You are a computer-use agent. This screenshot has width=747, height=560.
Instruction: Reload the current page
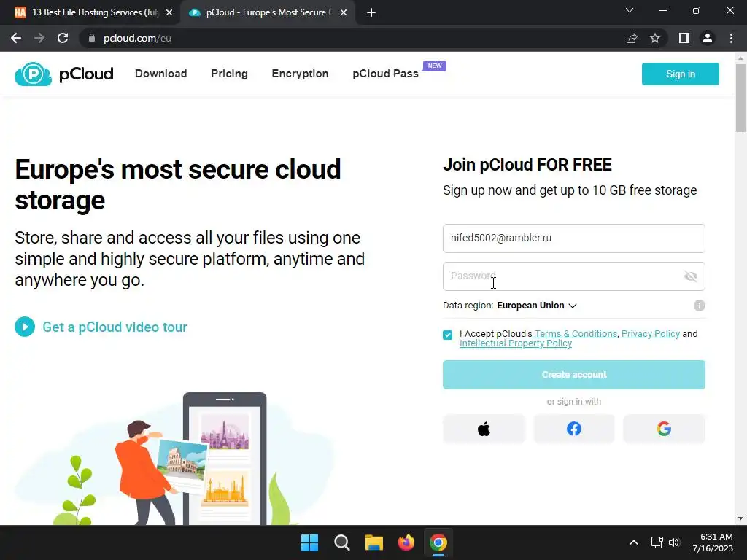click(x=63, y=38)
